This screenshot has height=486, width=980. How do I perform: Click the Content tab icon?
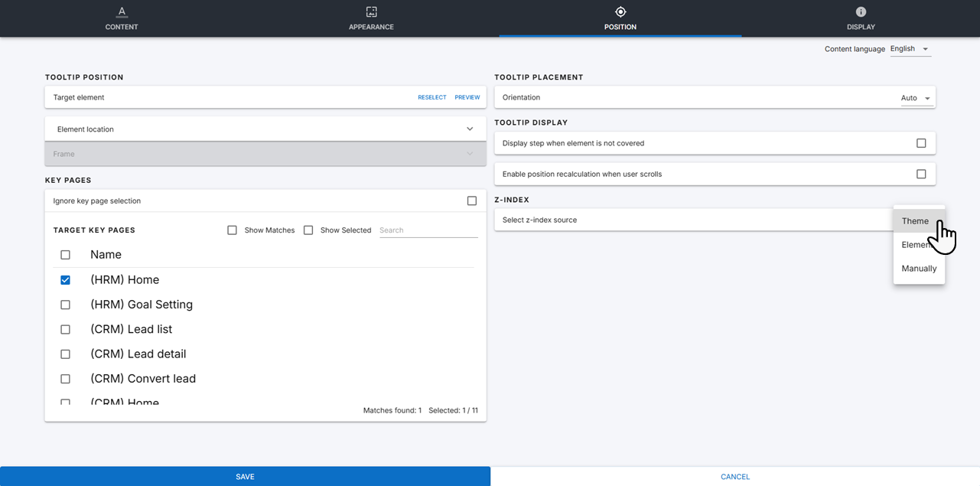[122, 11]
